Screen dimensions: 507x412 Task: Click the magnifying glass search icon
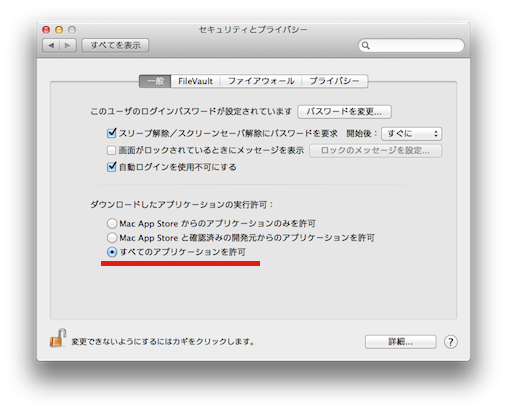366,46
